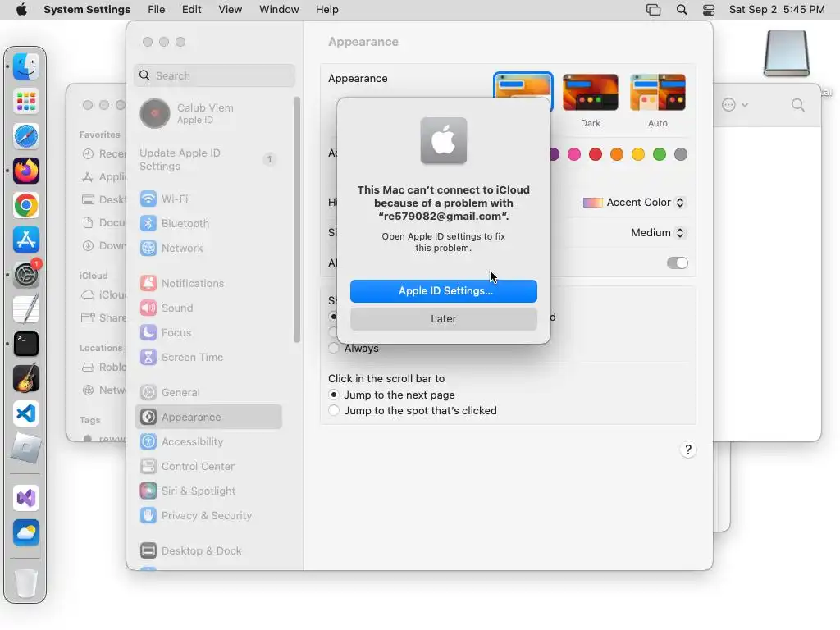Pick the pink accent color

tap(573, 154)
